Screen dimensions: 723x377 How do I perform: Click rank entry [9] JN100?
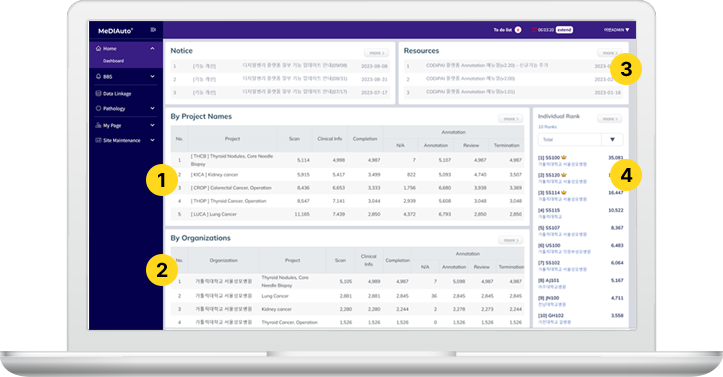581,300
